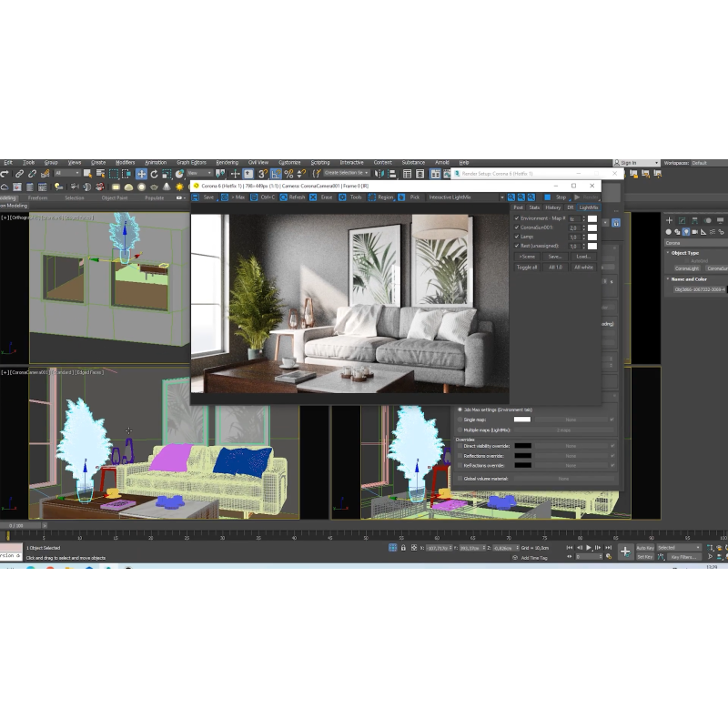Image resolution: width=728 pixels, height=728 pixels.
Task: Stop the interactive render
Action: coord(560,197)
